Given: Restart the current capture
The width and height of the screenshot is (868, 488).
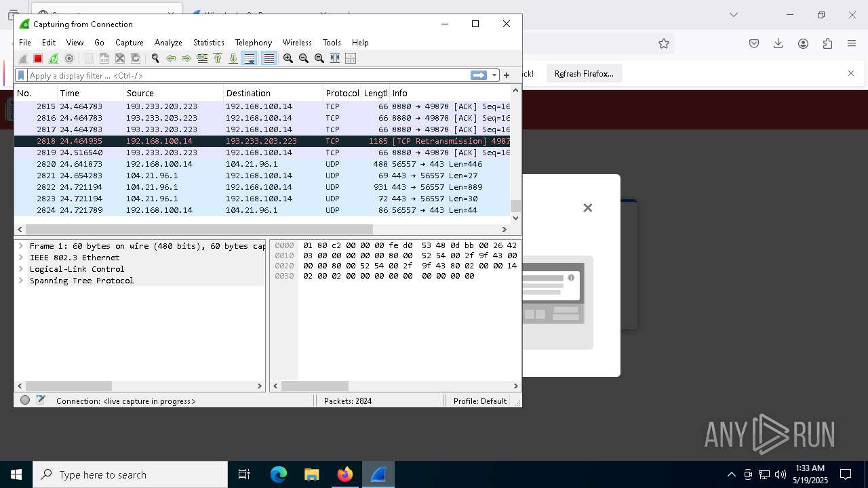Looking at the screenshot, I should [54, 58].
